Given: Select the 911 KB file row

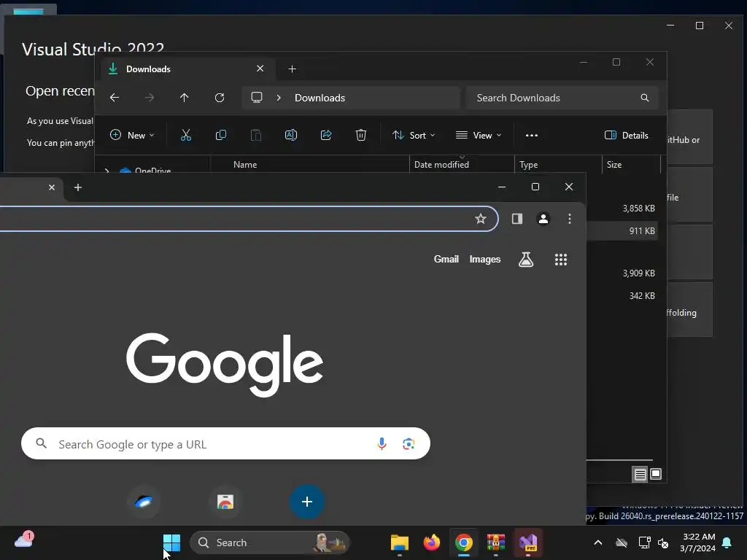Looking at the screenshot, I should click(x=622, y=231).
